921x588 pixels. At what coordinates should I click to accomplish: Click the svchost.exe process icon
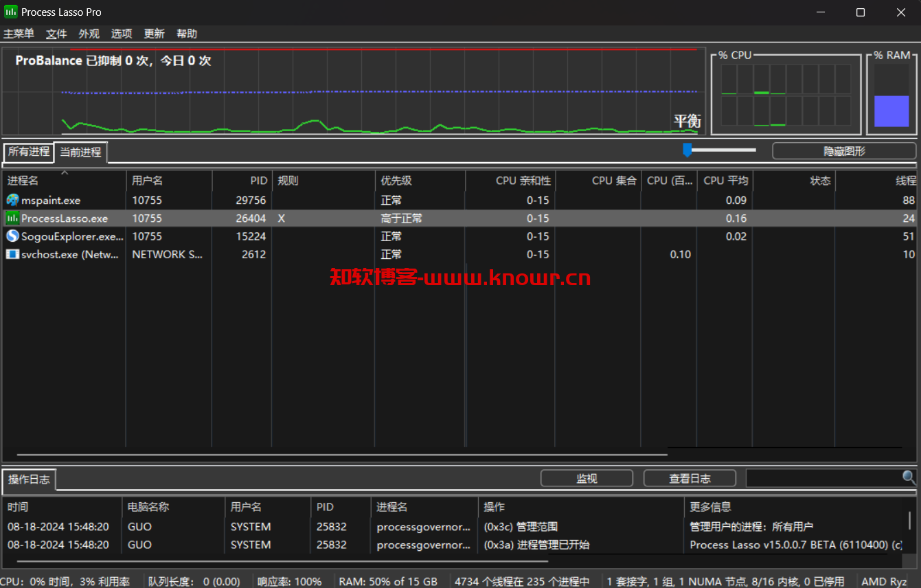[x=12, y=254]
